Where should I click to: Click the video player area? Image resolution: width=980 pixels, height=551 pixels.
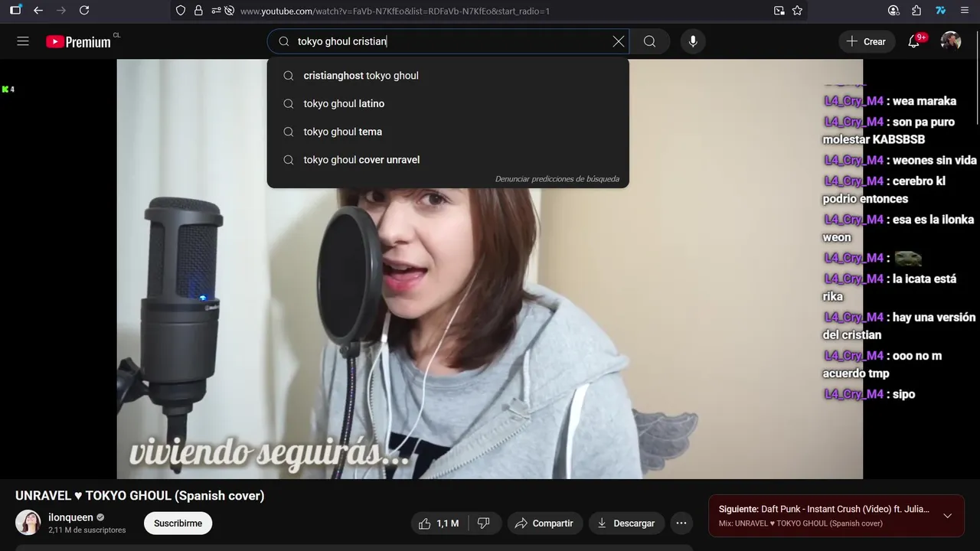pos(490,269)
